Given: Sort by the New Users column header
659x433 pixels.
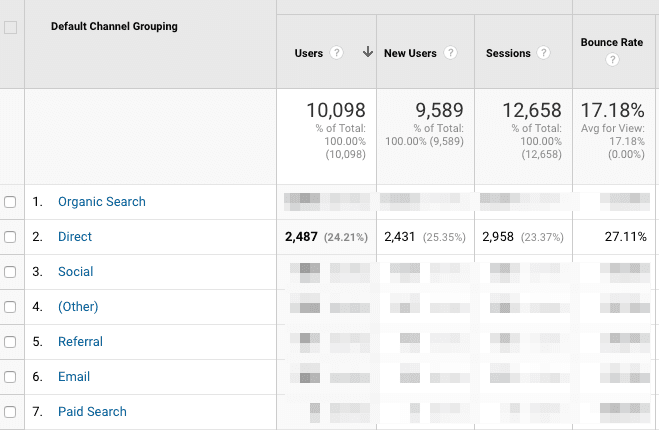Looking at the screenshot, I should click(410, 53).
